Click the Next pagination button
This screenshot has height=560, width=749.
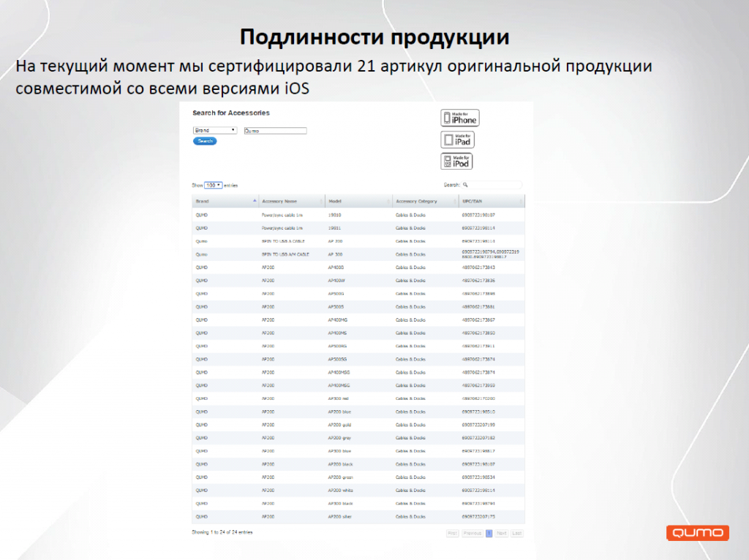pyautogui.click(x=501, y=533)
